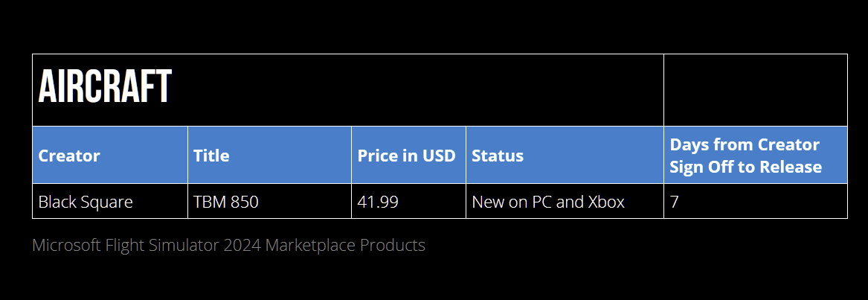This screenshot has width=868, height=300.
Task: Select the 41.99 price cell
Action: 378,202
